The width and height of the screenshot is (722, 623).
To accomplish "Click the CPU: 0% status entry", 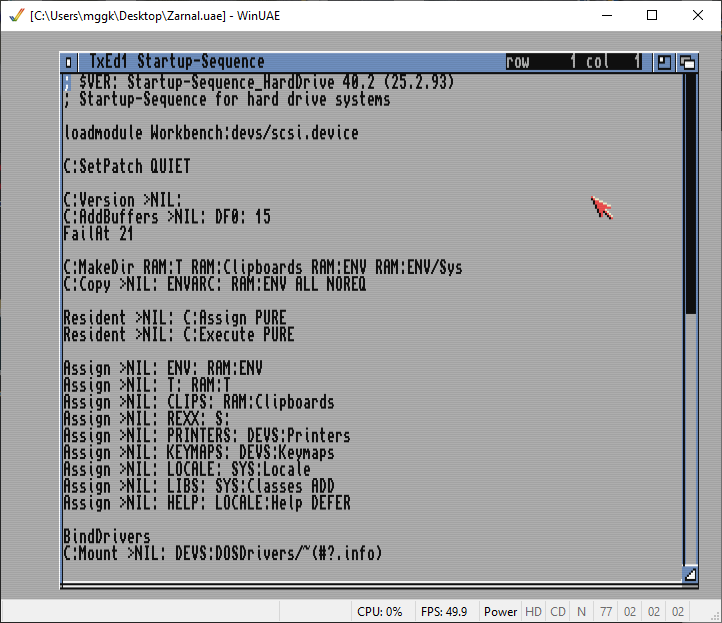I will (379, 611).
